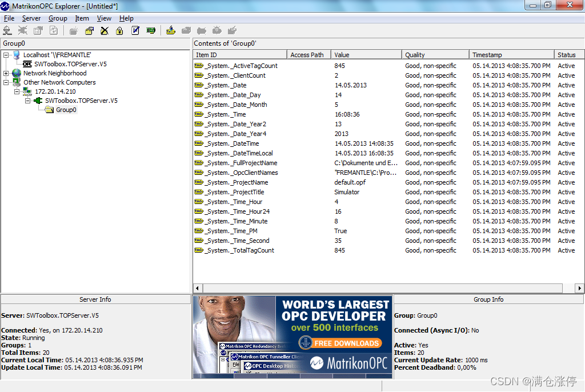Click the light bulb folder toolbar icon
This screenshot has width=585, height=392.
pyautogui.click(x=120, y=31)
